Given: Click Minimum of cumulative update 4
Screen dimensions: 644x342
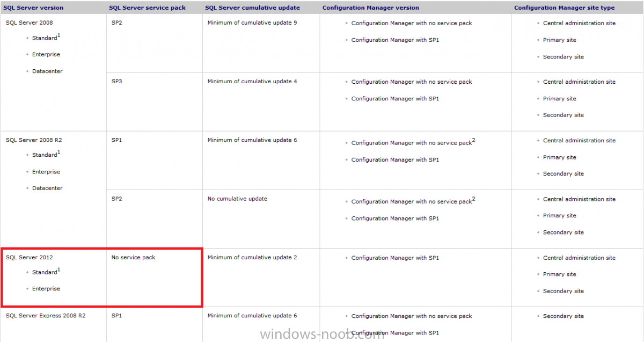Looking at the screenshot, I should tap(252, 82).
